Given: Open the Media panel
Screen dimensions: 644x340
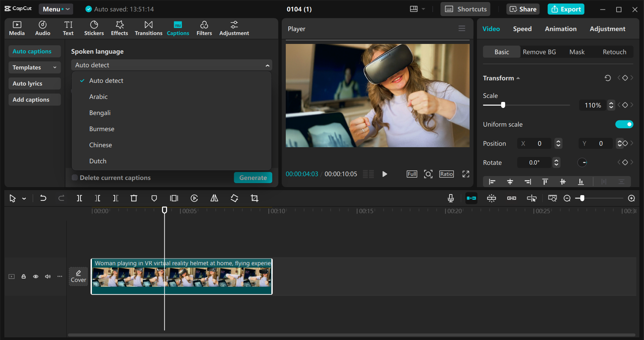Looking at the screenshot, I should (x=17, y=28).
